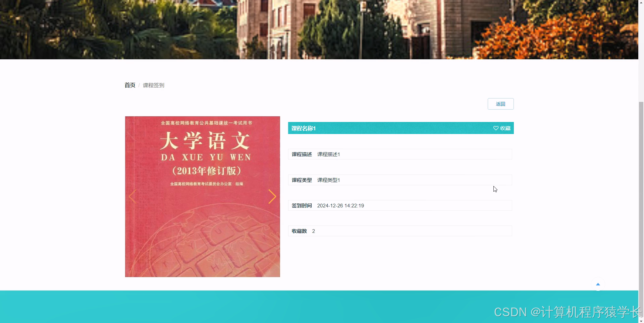Click the 课程描述 field label
Viewport: 644px width, 323px height.
coord(302,154)
